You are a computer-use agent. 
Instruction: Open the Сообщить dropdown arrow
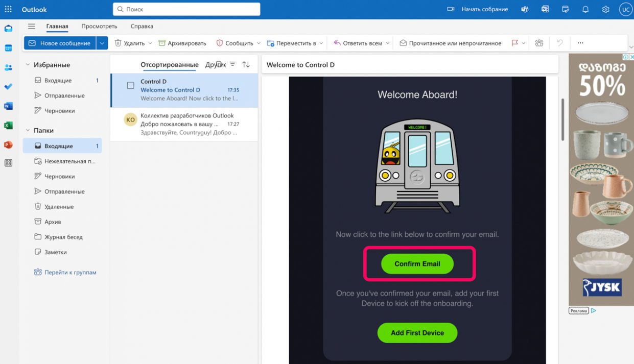click(x=259, y=43)
